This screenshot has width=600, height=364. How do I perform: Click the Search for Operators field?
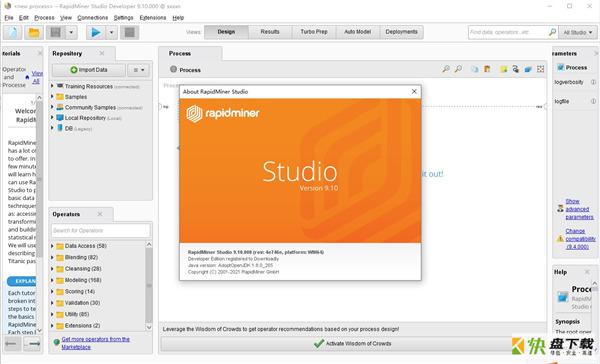(101, 230)
